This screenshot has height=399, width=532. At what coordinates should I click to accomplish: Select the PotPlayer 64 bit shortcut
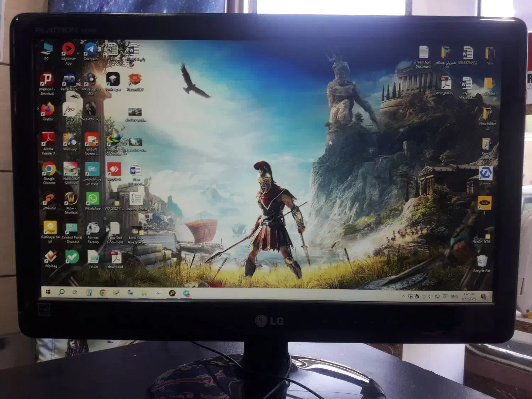50,232
